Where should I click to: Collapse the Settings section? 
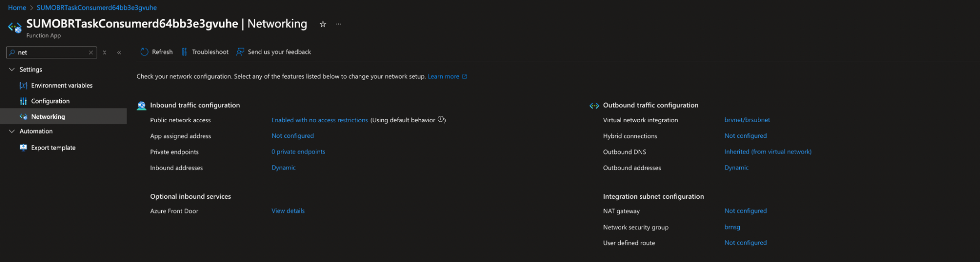click(x=12, y=70)
